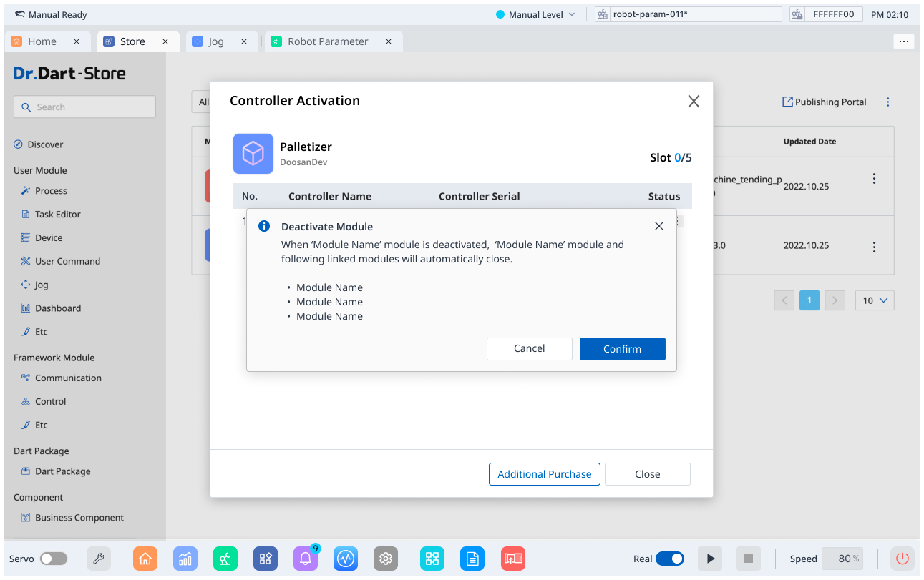Open the notification bell with badge 9
This screenshot has width=924, height=580.
click(306, 559)
